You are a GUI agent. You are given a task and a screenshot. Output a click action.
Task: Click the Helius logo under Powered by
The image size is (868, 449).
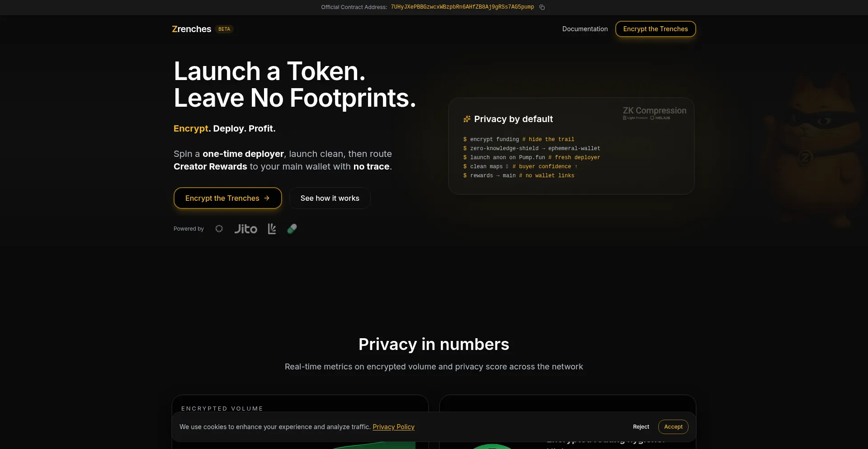pyautogui.click(x=219, y=229)
